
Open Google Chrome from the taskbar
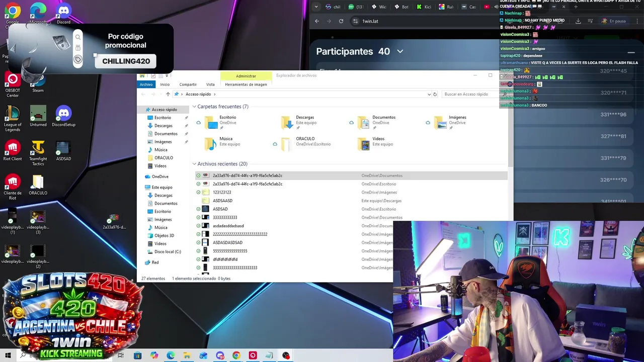(x=236, y=355)
